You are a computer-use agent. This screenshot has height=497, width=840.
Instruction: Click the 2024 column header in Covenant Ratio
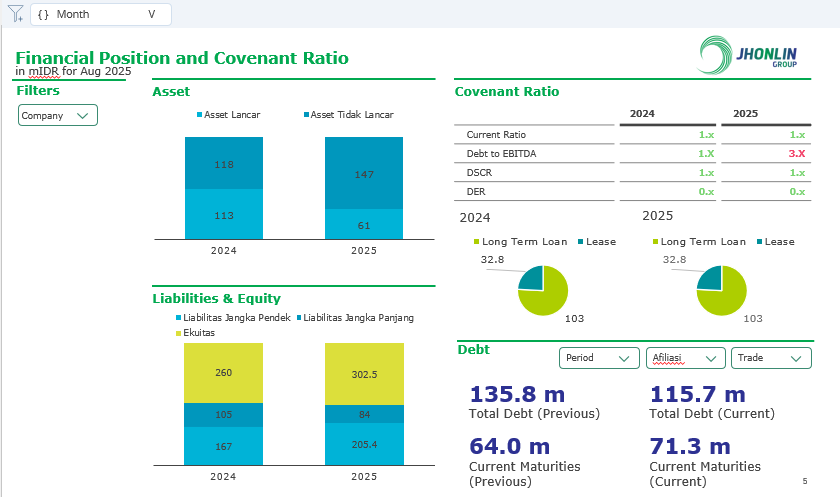(x=642, y=114)
